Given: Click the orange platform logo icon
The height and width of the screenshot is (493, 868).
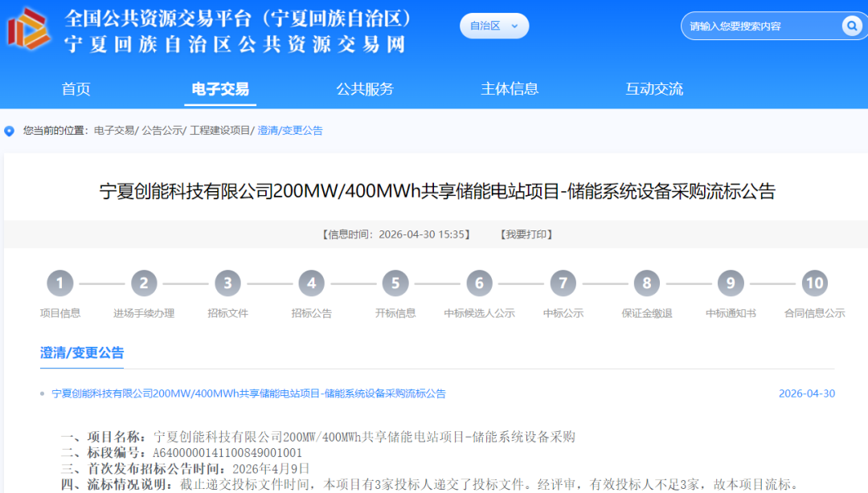Looking at the screenshot, I should coord(28,29).
